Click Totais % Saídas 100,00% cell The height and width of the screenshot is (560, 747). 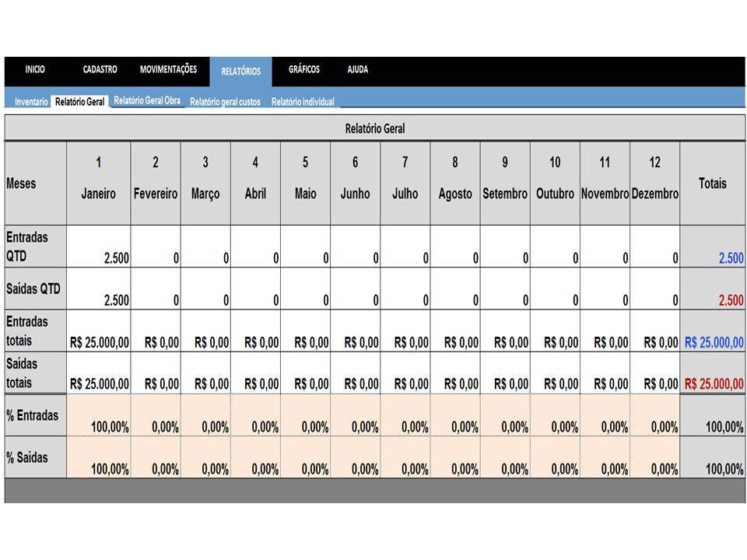713,457
